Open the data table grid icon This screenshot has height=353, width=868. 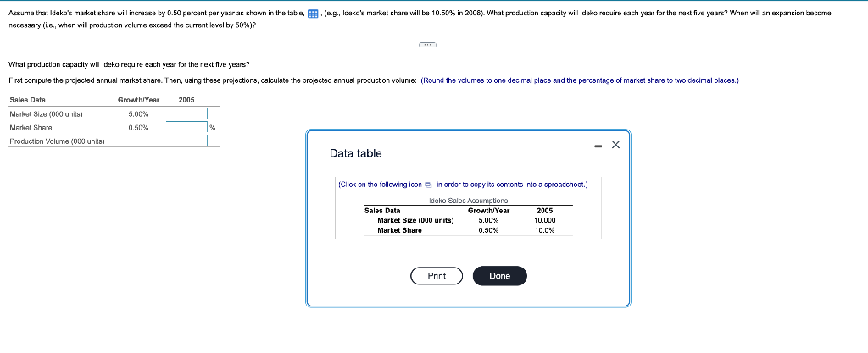311,13
